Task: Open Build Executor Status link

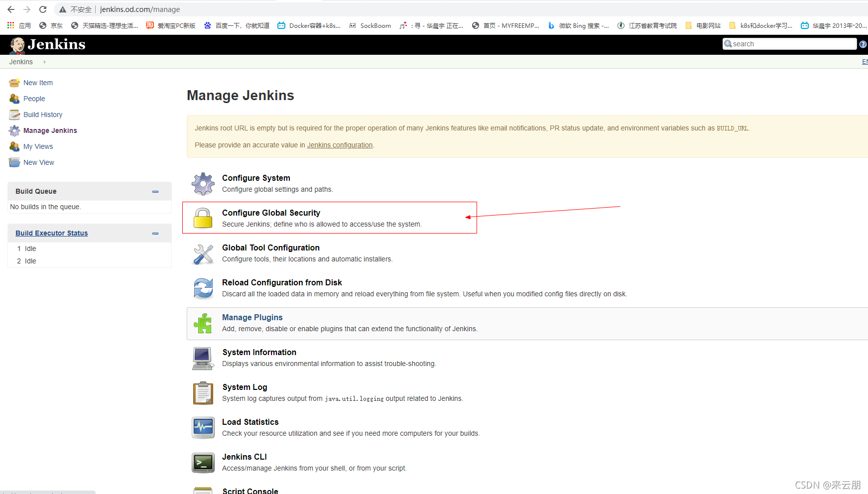Action: pyautogui.click(x=51, y=233)
